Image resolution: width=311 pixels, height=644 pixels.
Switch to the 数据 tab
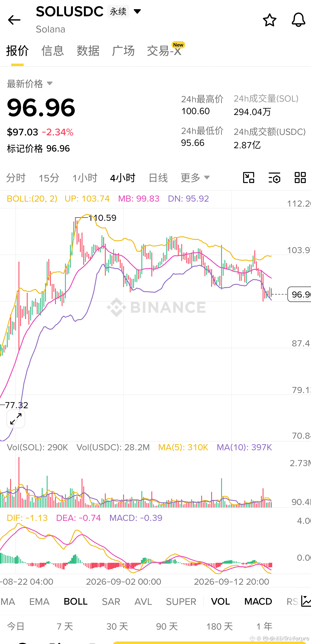click(x=88, y=51)
